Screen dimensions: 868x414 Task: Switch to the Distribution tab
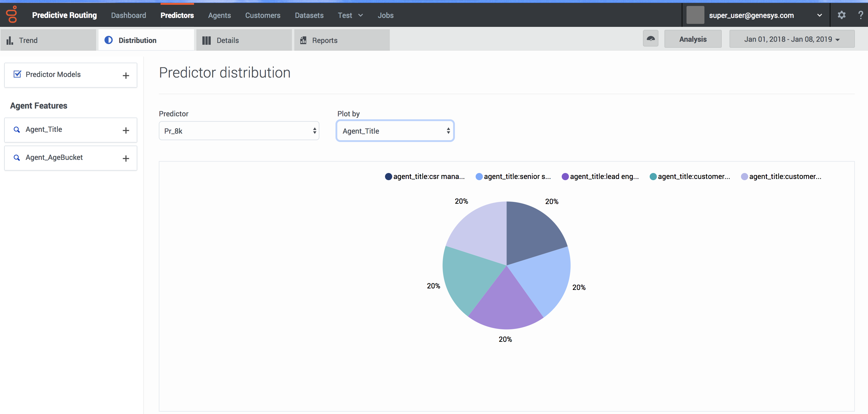(146, 40)
